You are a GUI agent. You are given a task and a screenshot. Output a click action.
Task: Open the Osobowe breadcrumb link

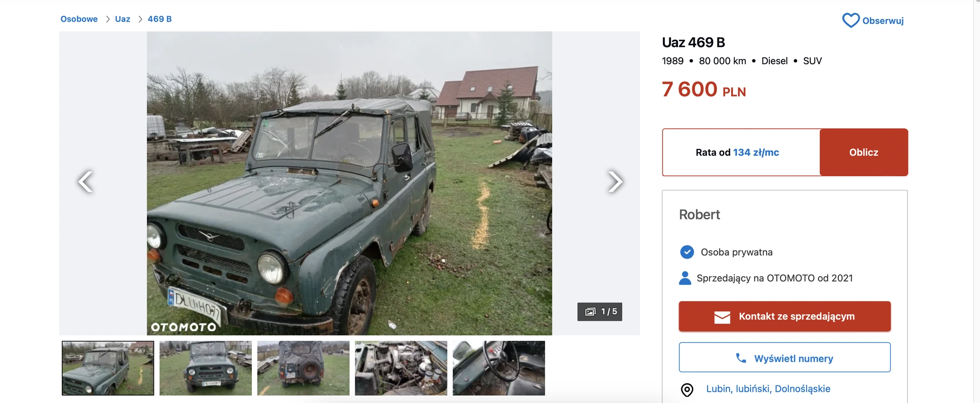click(x=79, y=19)
